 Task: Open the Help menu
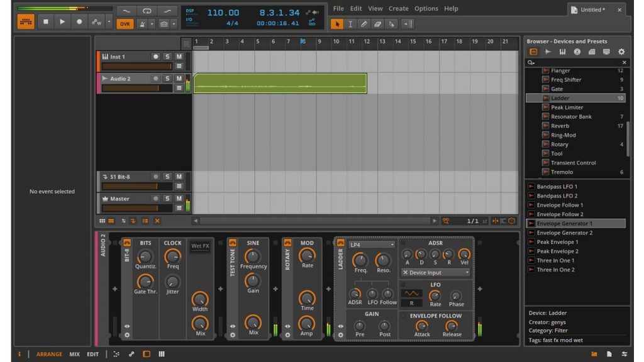451,8
